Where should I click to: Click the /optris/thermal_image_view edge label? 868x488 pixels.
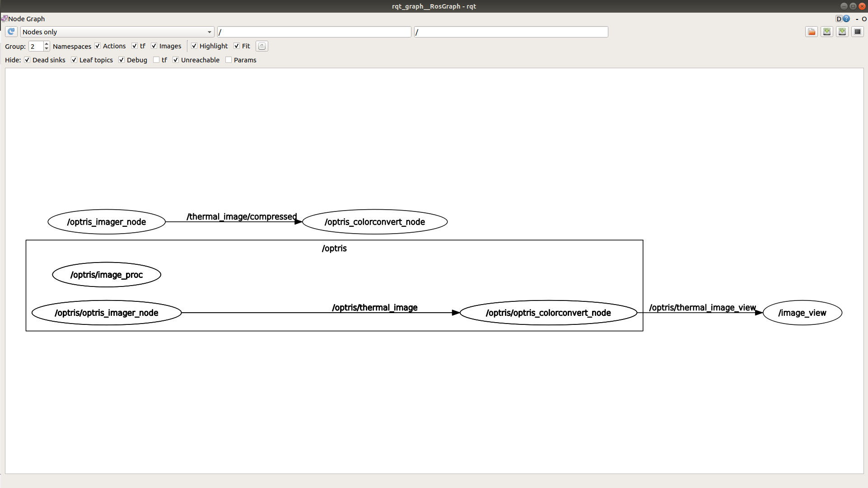(703, 307)
